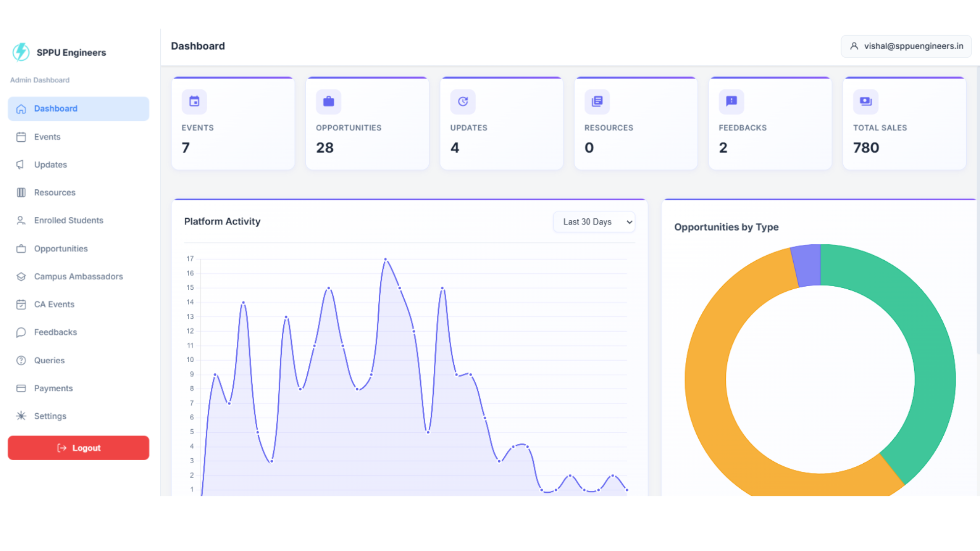The width and height of the screenshot is (980, 551).
Task: Click the briefcase icon in Opportunities card
Action: tap(329, 102)
